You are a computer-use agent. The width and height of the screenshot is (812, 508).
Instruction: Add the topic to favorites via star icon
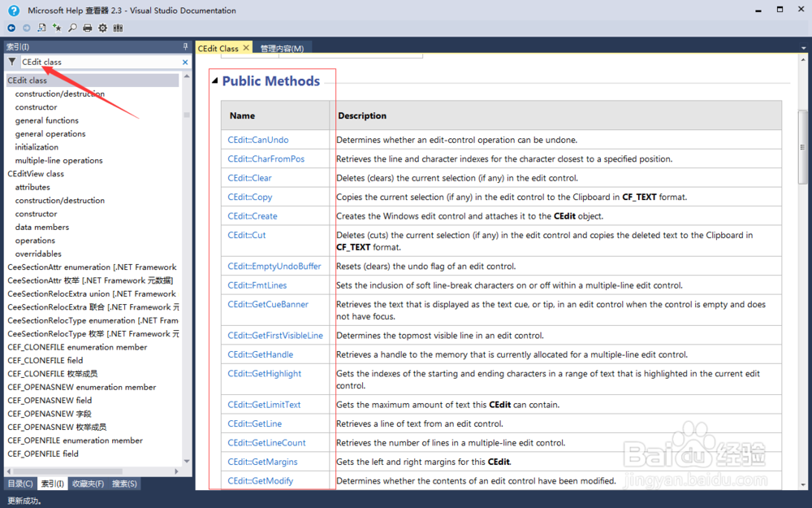pos(57,28)
